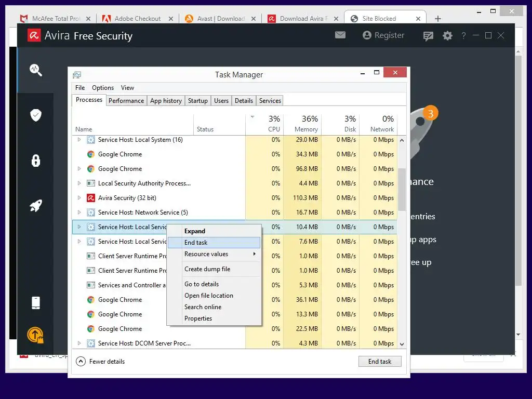This screenshot has width=532, height=399.
Task: Open Avira Privacy padlock sidebar icon
Action: [x=36, y=161]
